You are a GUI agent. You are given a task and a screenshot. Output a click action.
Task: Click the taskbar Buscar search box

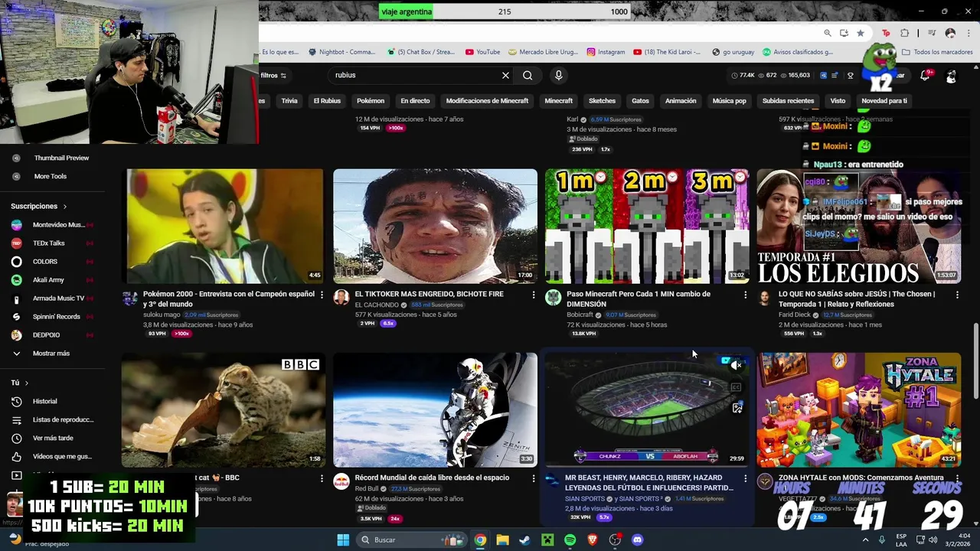tap(412, 540)
